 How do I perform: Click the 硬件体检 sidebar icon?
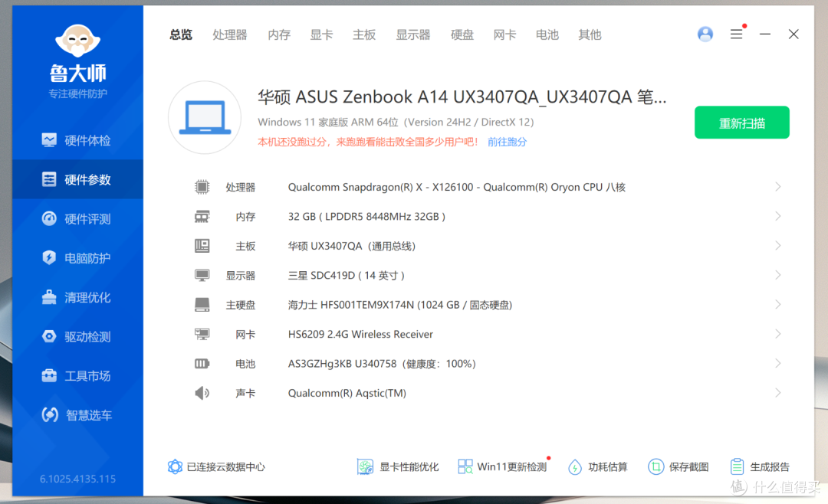[x=49, y=140]
